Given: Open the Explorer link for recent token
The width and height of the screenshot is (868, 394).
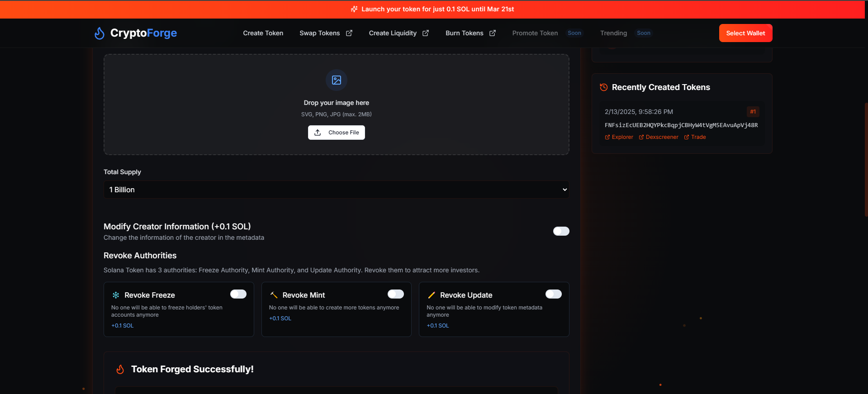Looking at the screenshot, I should click(619, 137).
